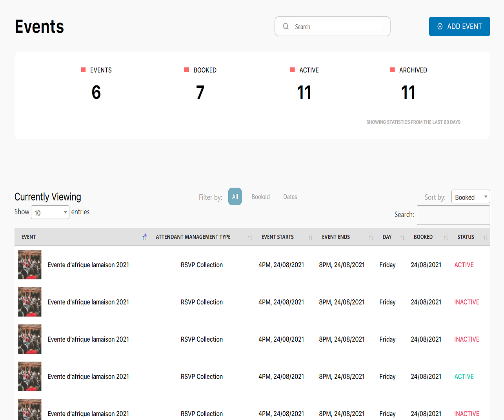Image resolution: width=504 pixels, height=420 pixels.
Task: Select the All filter tab
Action: [235, 197]
